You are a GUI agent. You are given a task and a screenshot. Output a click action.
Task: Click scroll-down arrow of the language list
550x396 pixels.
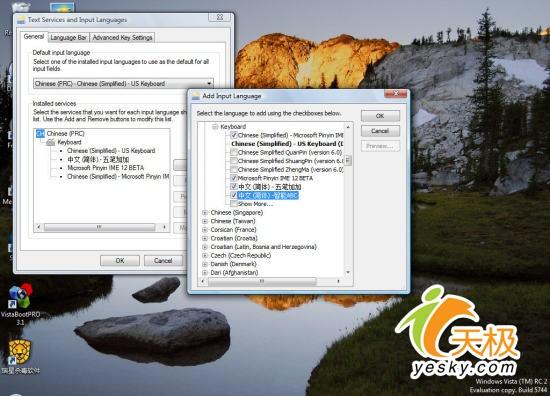point(348,272)
